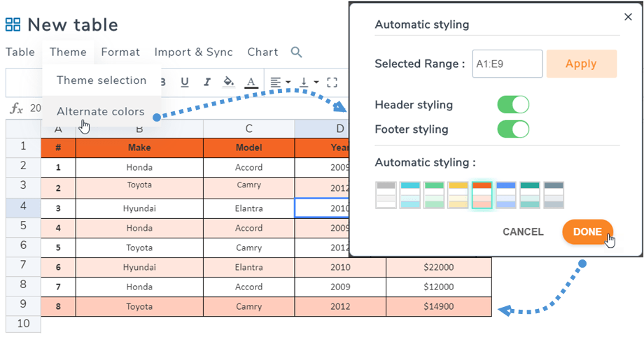Click the fullscreen expand icon in toolbar
644x337 pixels.
pos(332,83)
